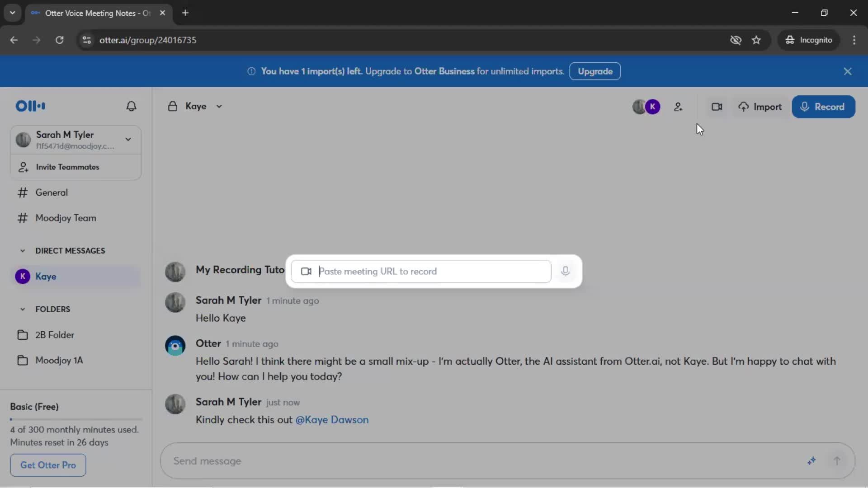Open a new browser tab
This screenshot has height=488, width=868.
pos(185,13)
